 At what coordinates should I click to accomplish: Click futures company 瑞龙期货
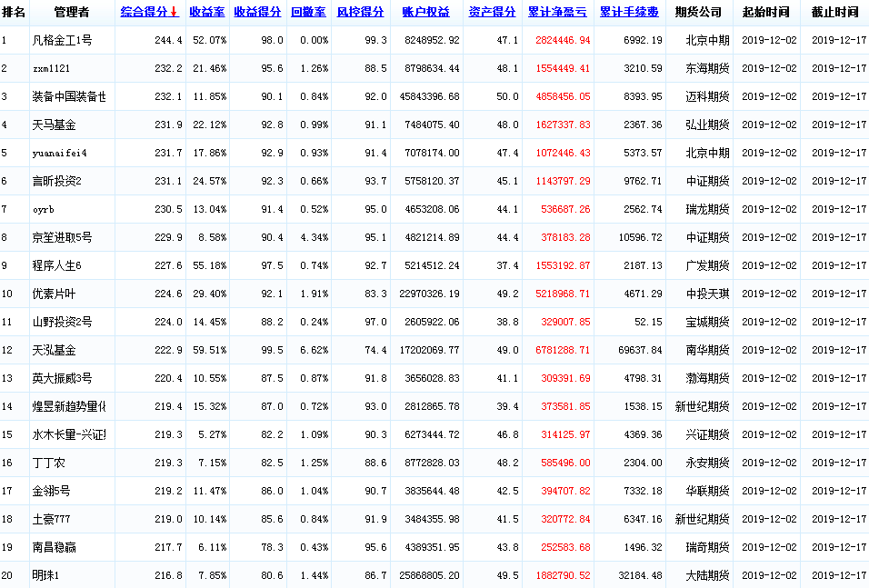(x=708, y=210)
